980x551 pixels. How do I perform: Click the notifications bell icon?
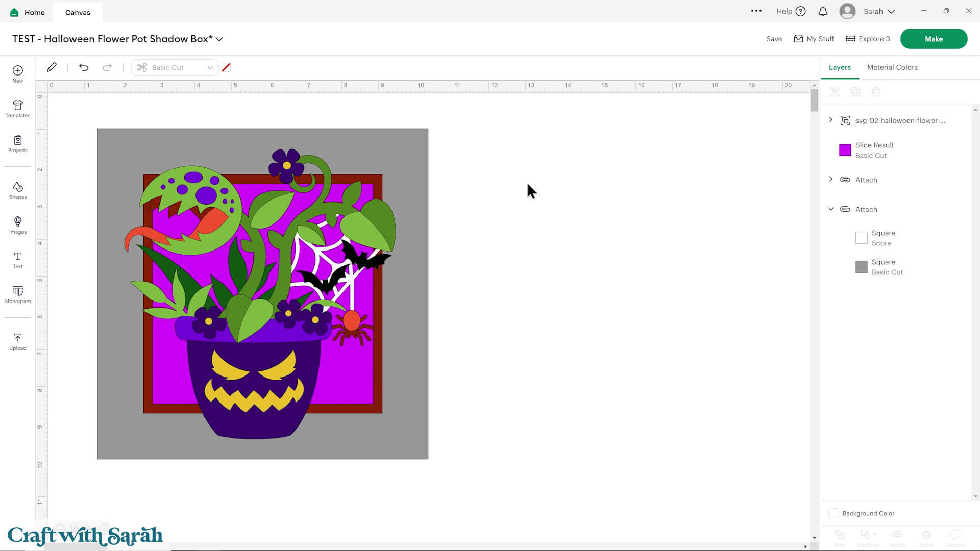pos(823,11)
